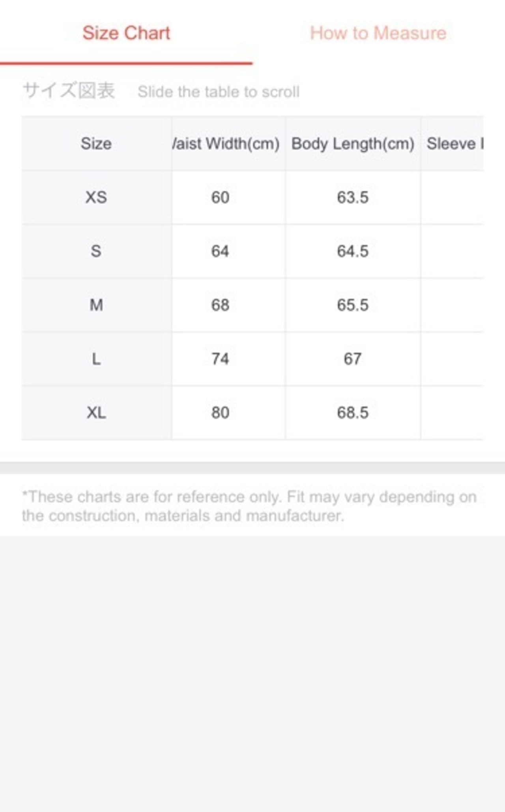
Task: Click the Size column header
Action: pyautogui.click(x=96, y=144)
